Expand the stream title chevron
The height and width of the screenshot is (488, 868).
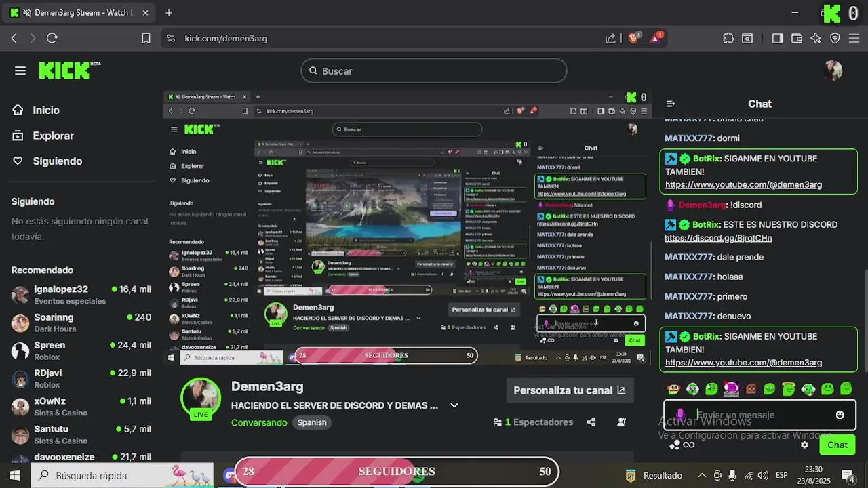(x=454, y=405)
